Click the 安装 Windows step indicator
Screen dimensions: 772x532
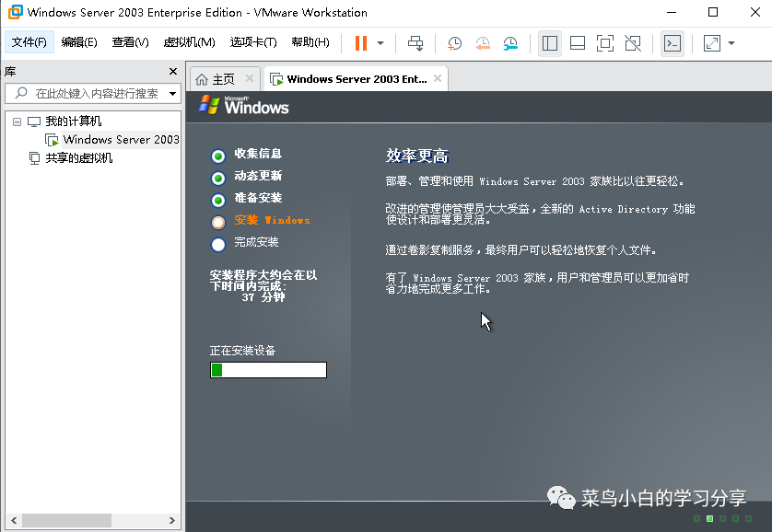tap(218, 222)
